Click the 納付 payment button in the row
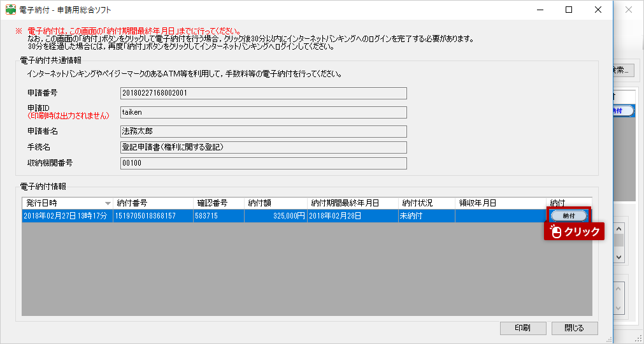This screenshot has height=344, width=644. [569, 215]
